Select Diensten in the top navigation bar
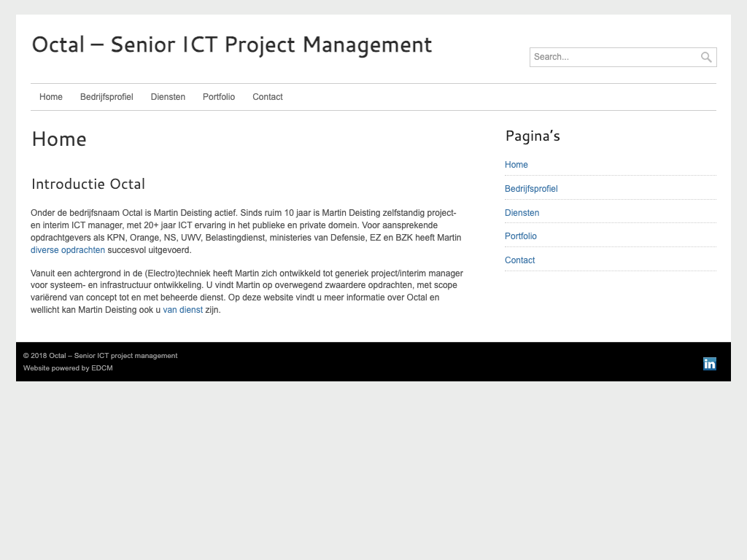Screen dimensions: 747x560 168,97
